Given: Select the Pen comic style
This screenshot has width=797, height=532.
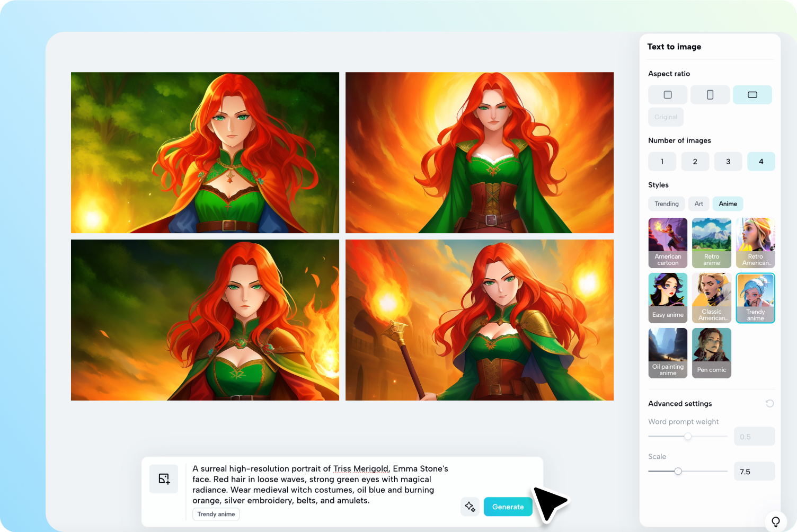Looking at the screenshot, I should (711, 353).
